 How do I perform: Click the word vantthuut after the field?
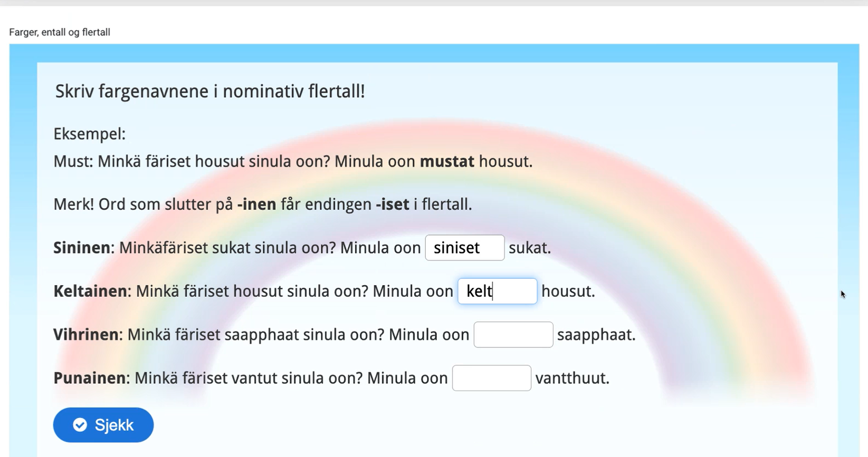click(573, 378)
